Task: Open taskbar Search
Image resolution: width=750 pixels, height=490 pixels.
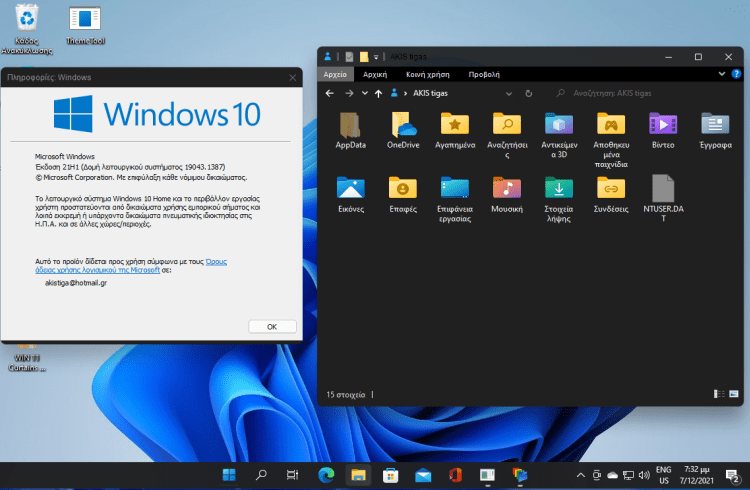Action: [x=261, y=475]
